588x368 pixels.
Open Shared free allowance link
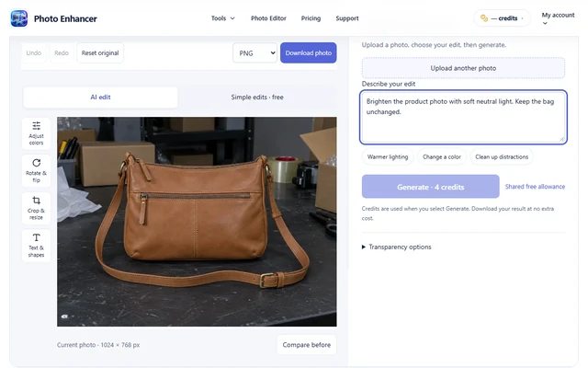[535, 187]
